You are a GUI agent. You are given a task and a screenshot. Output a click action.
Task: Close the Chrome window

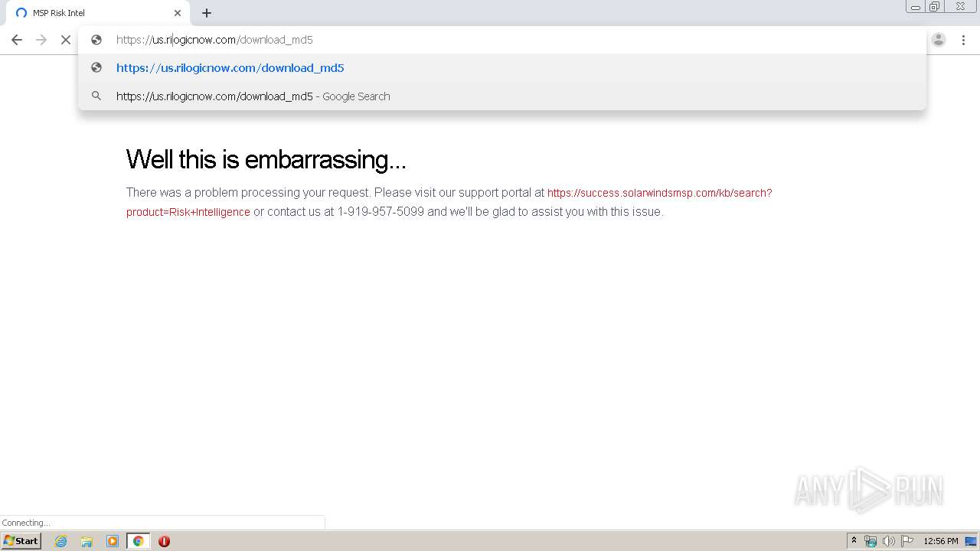pos(960,7)
